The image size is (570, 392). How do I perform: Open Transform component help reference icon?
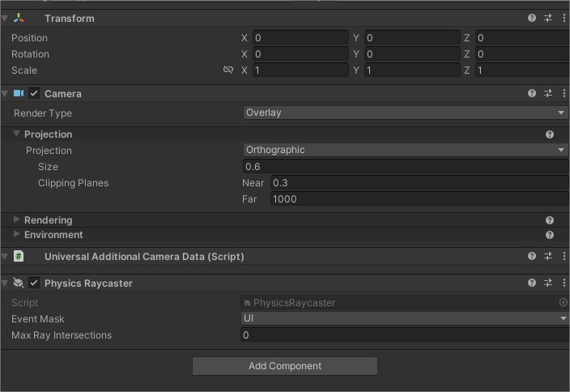click(x=531, y=18)
